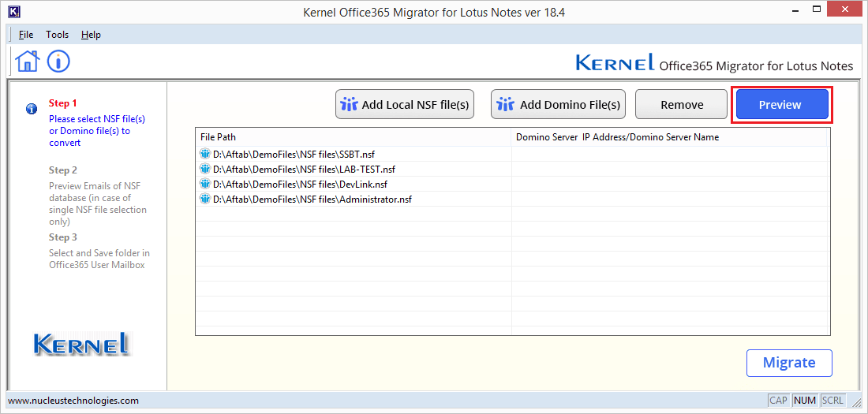Screen dimensions: 868x414
Task: Click the File Path column header
Action: click(x=354, y=137)
